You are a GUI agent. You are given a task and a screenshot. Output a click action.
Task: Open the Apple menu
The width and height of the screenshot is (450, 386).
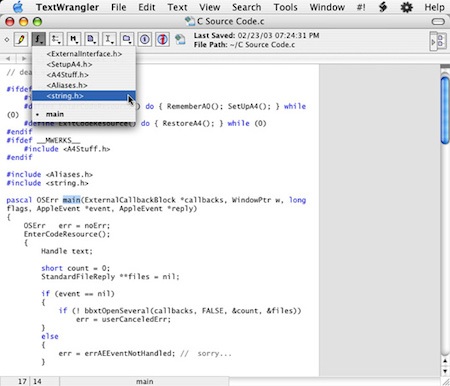pos(17,7)
